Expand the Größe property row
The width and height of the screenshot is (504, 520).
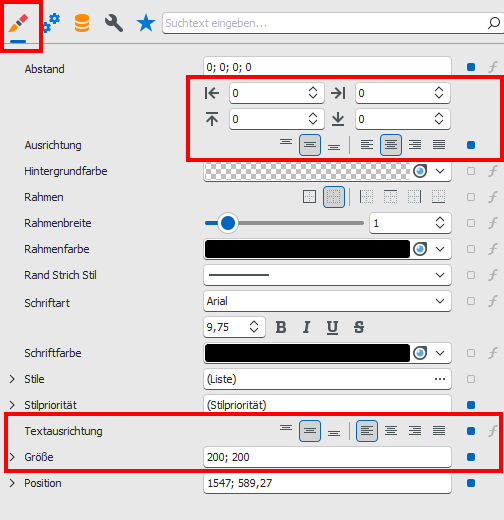tap(12, 457)
